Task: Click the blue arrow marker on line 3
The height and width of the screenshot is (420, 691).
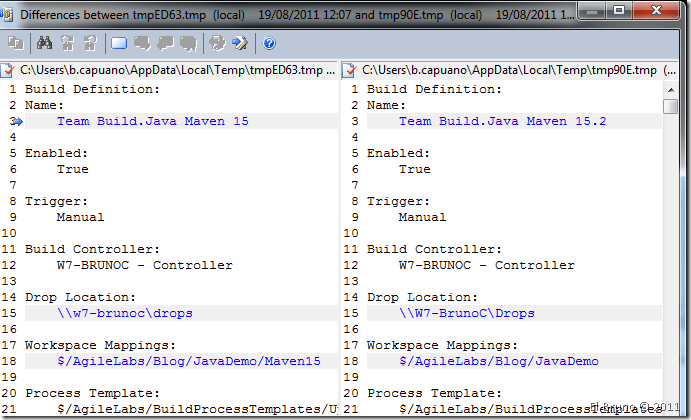Action: [17, 121]
